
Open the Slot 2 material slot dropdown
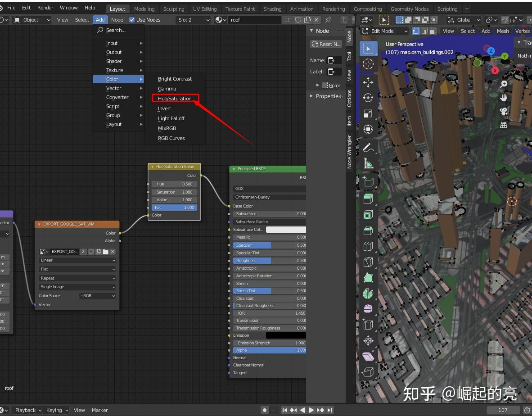193,20
